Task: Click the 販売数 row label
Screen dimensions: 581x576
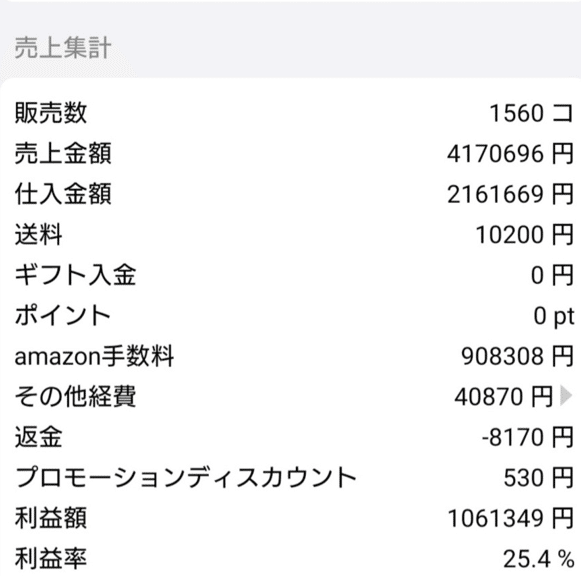Action: (51, 113)
